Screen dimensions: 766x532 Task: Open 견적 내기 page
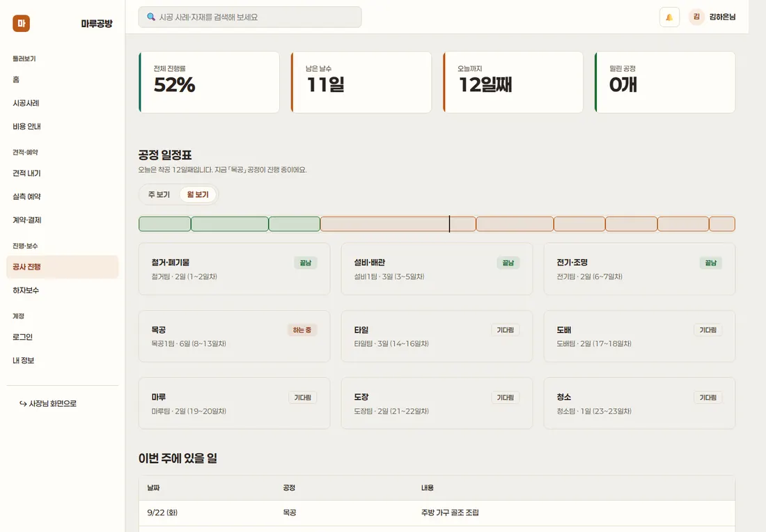point(62,173)
